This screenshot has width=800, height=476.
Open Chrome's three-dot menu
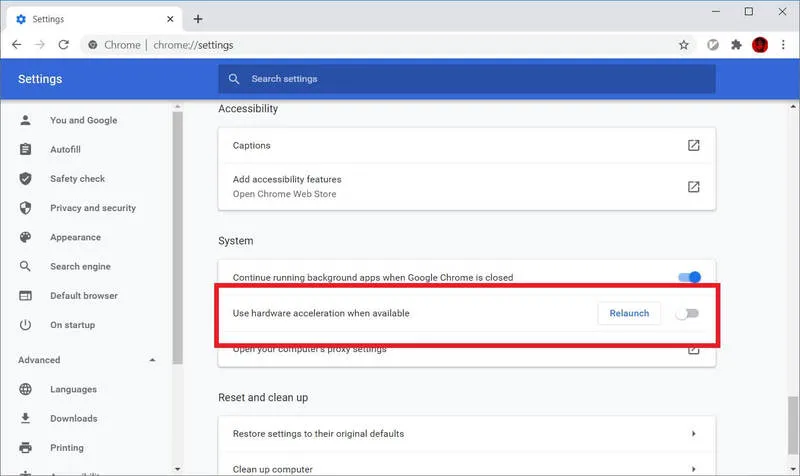coord(783,45)
